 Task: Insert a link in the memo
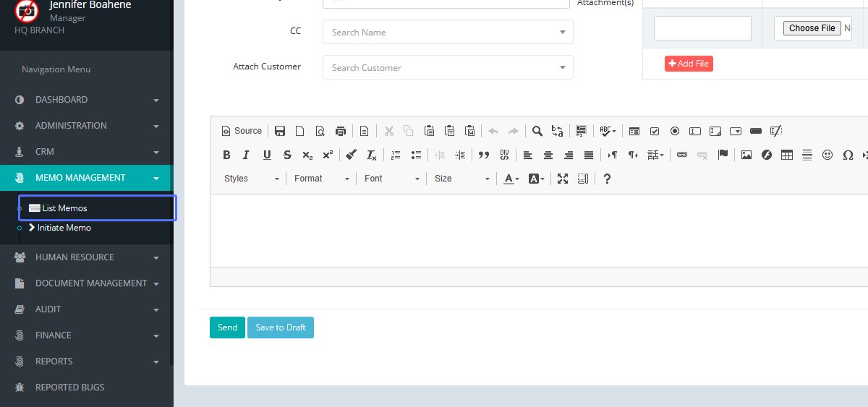tap(681, 155)
